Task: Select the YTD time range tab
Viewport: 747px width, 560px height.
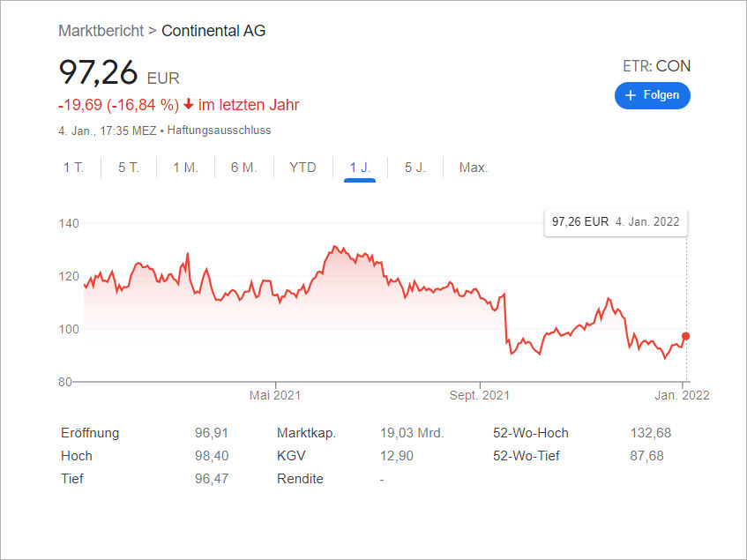Action: pyautogui.click(x=303, y=168)
